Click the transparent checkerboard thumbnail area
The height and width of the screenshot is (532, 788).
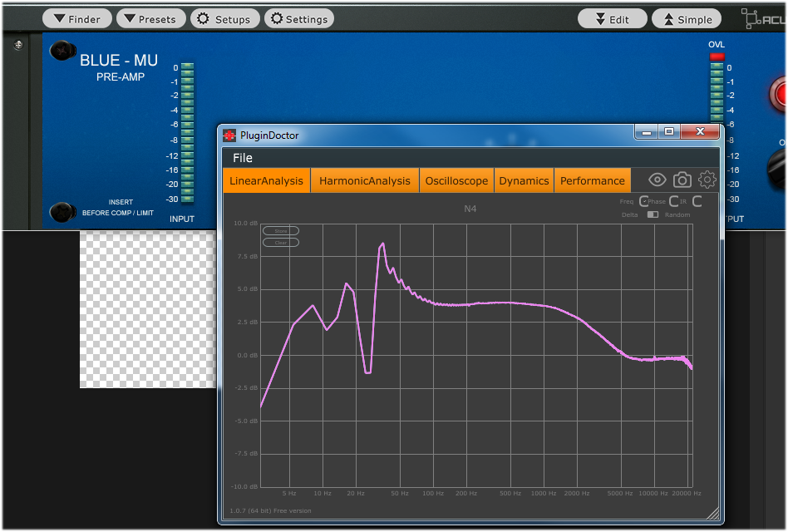pos(148,309)
